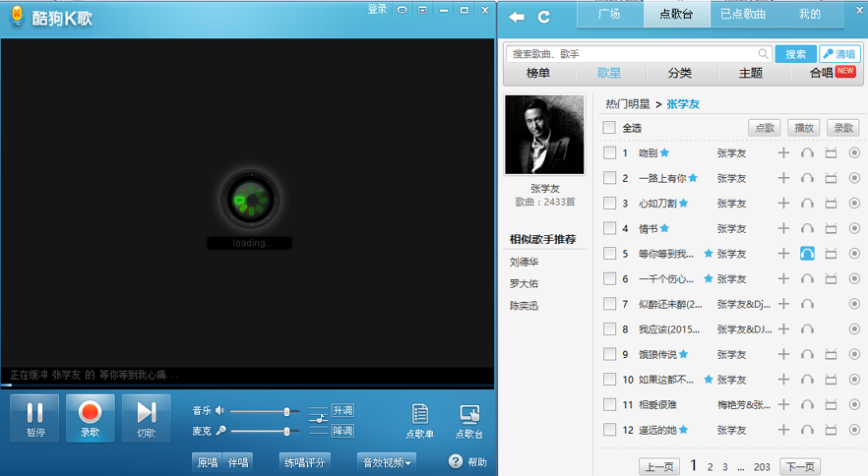Click headphone icon for 一路上有你
868x476 pixels.
pos(807,178)
